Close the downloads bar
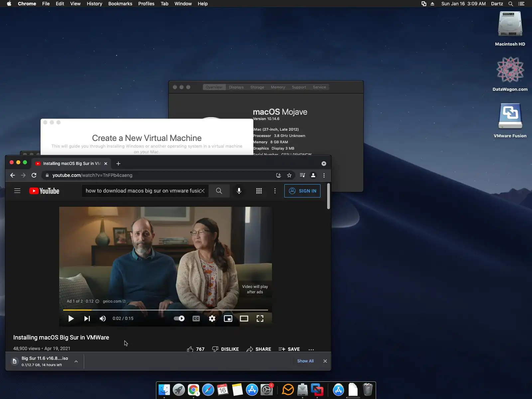This screenshot has width=532, height=399. (x=325, y=361)
